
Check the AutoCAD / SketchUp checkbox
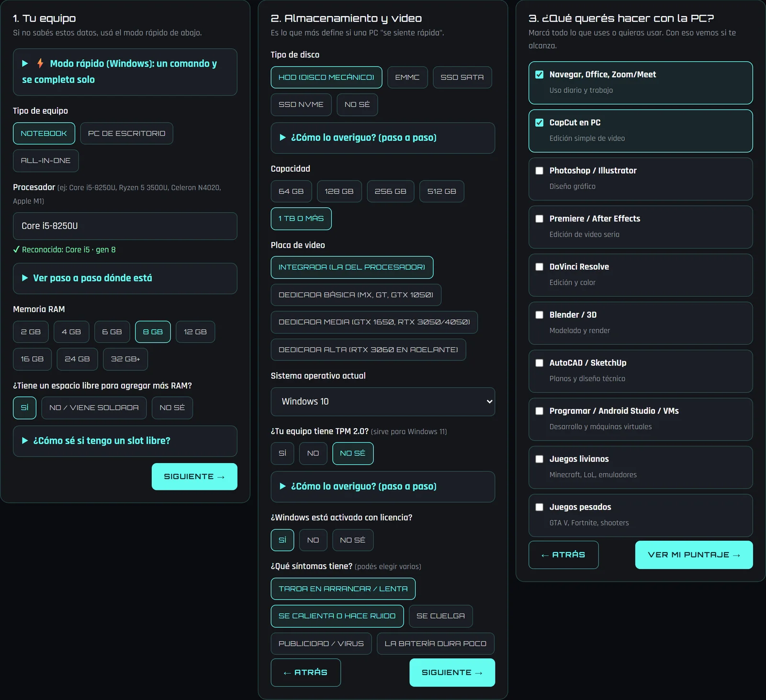tap(539, 363)
